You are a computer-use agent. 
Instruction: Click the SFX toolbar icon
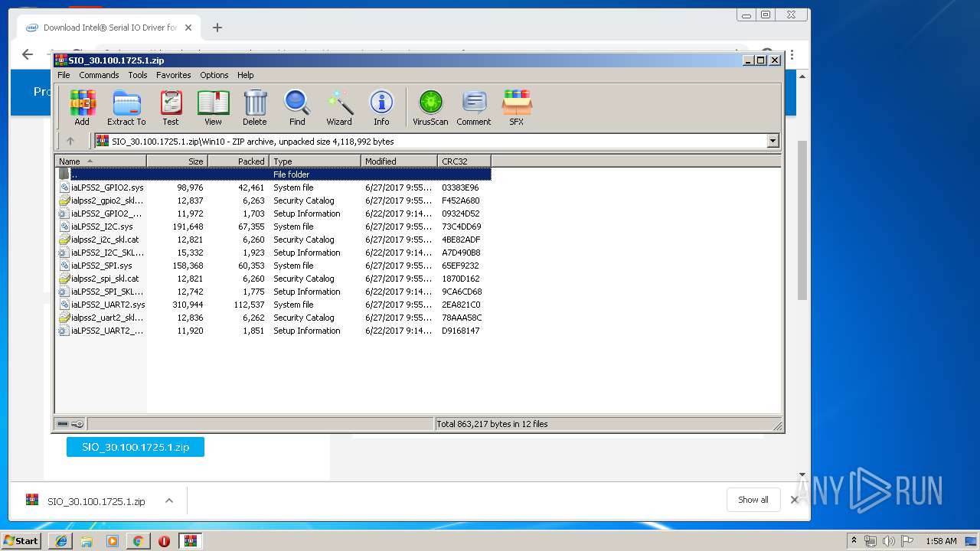[x=517, y=107]
